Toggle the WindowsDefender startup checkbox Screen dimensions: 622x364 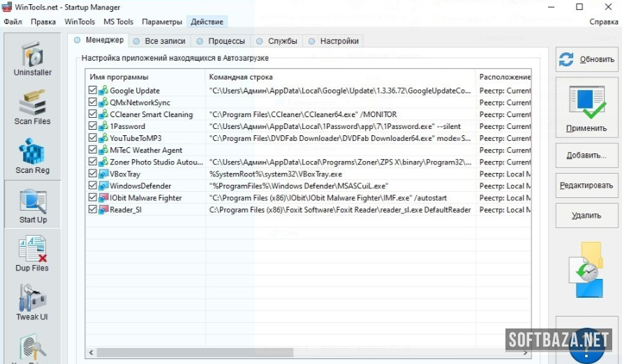click(93, 186)
